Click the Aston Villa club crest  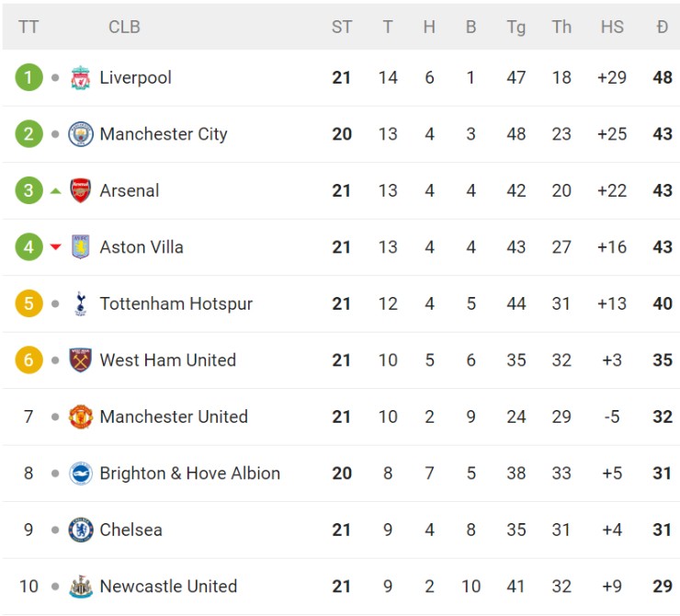pyautogui.click(x=81, y=247)
